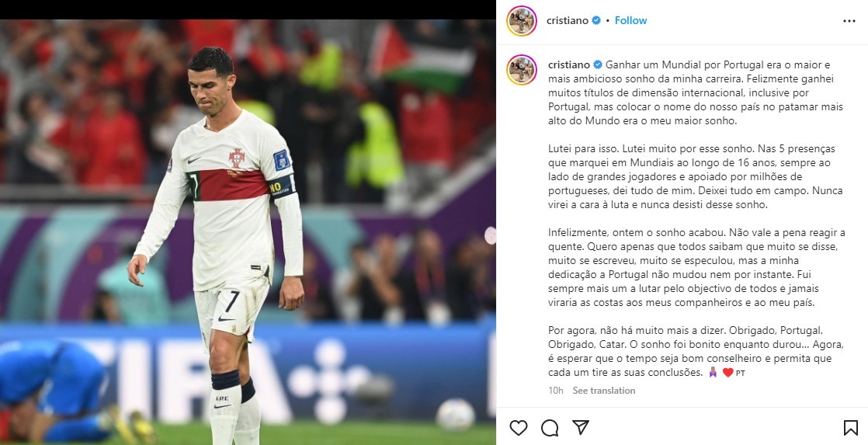Click the verified badge beside caption username
This screenshot has height=445, width=868.
tap(598, 64)
